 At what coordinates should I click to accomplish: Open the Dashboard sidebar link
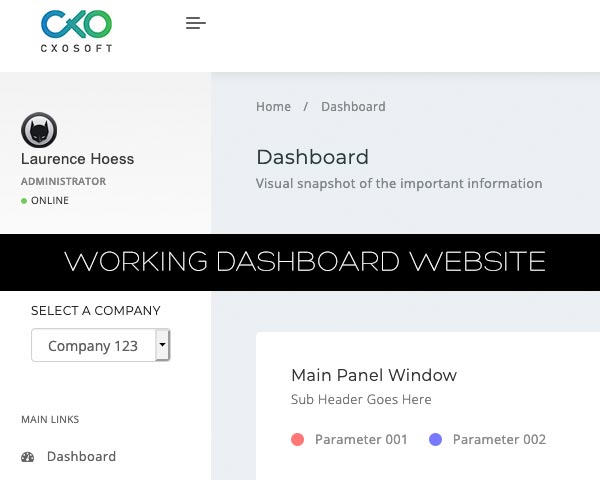tap(81, 456)
